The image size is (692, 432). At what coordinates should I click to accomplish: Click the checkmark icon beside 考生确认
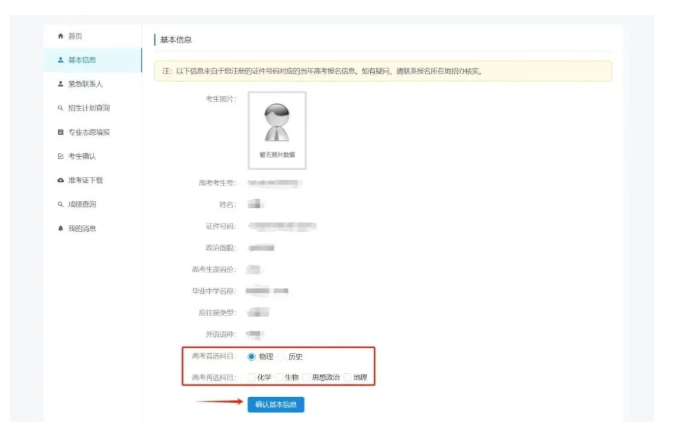coord(60,156)
